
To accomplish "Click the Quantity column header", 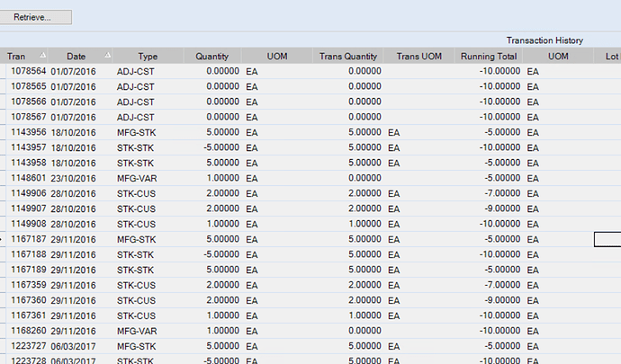I will click(x=212, y=57).
